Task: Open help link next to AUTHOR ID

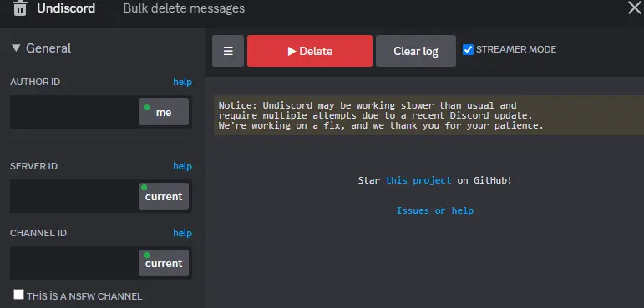Action: (x=182, y=82)
